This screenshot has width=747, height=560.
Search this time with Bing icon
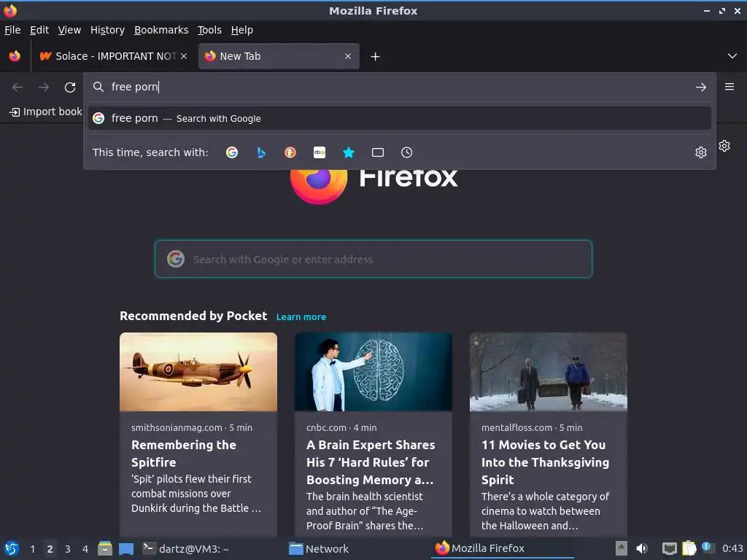261,152
